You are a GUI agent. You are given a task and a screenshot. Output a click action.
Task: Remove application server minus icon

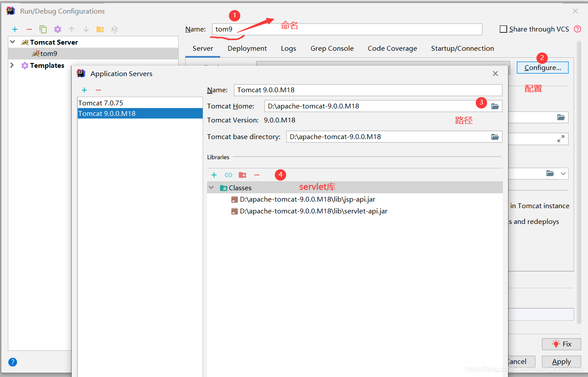coord(98,90)
